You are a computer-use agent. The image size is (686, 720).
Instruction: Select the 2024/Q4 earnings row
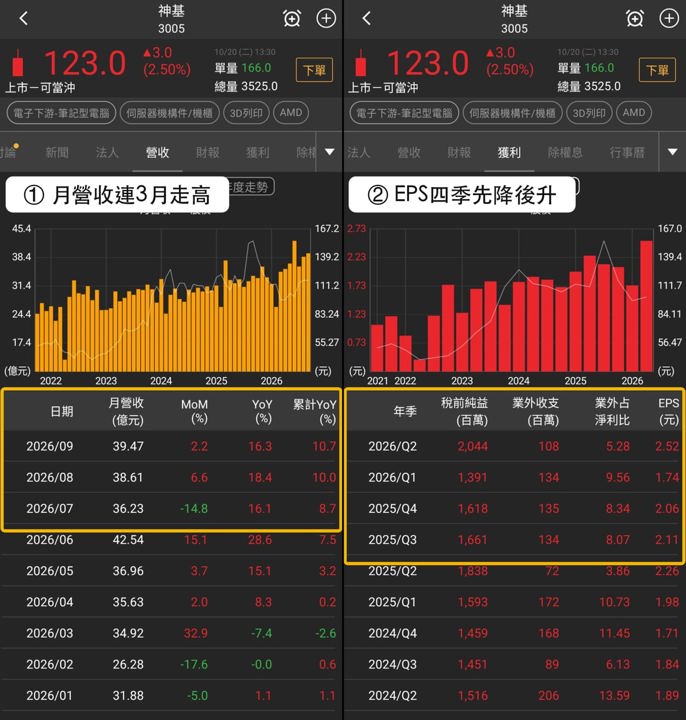coord(514,633)
